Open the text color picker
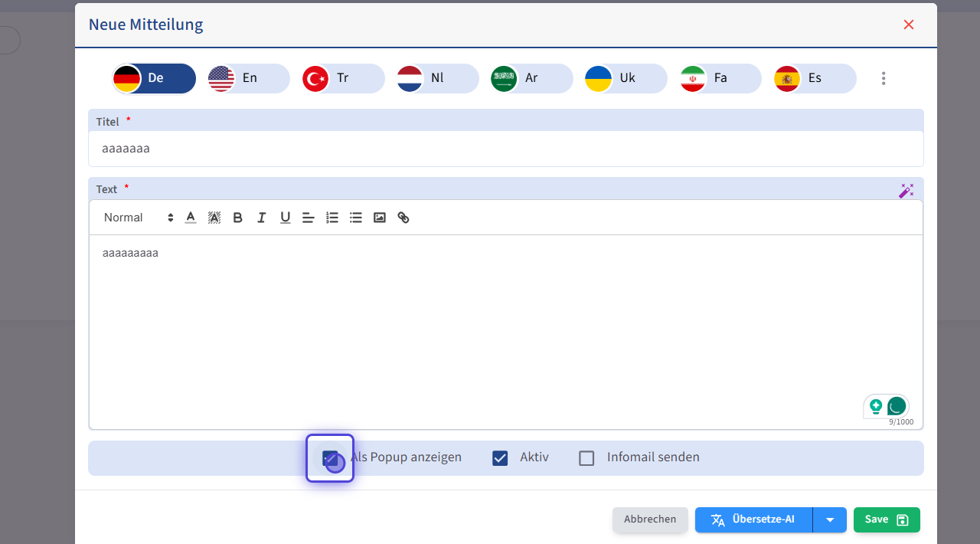 [x=191, y=218]
